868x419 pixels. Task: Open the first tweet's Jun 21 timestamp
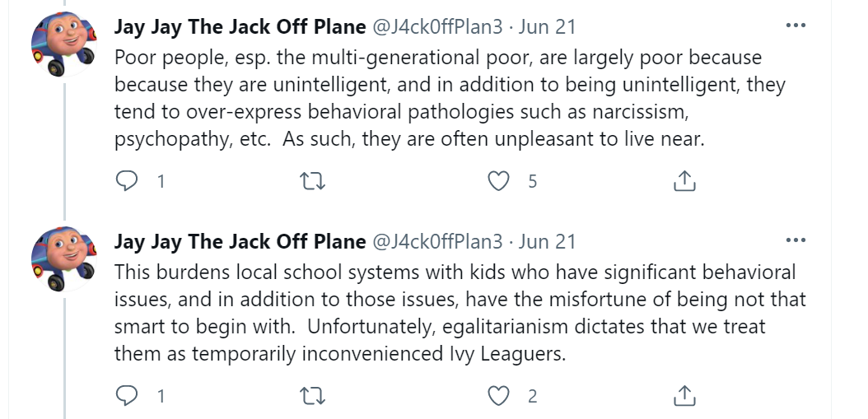point(548,27)
